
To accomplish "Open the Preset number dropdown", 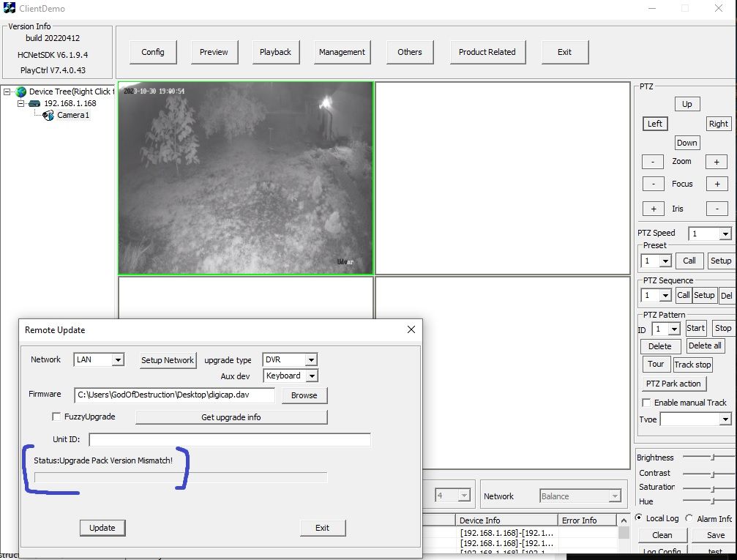I will (665, 261).
